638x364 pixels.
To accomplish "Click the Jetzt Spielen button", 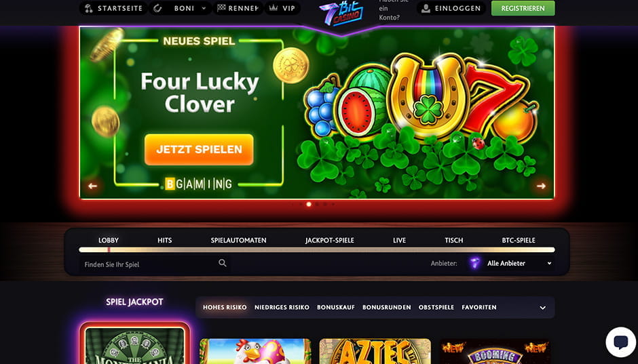I will coord(199,149).
